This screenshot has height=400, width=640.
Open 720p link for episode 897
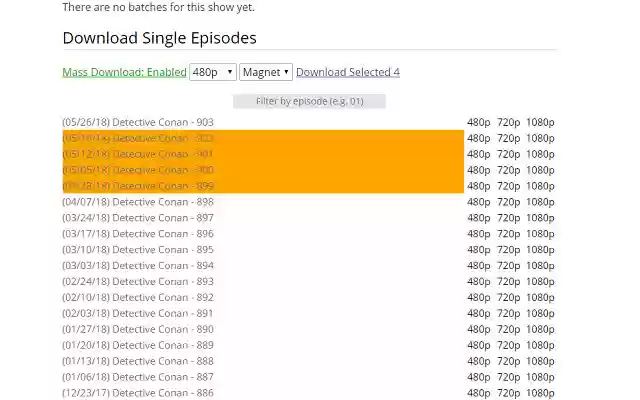click(x=508, y=218)
